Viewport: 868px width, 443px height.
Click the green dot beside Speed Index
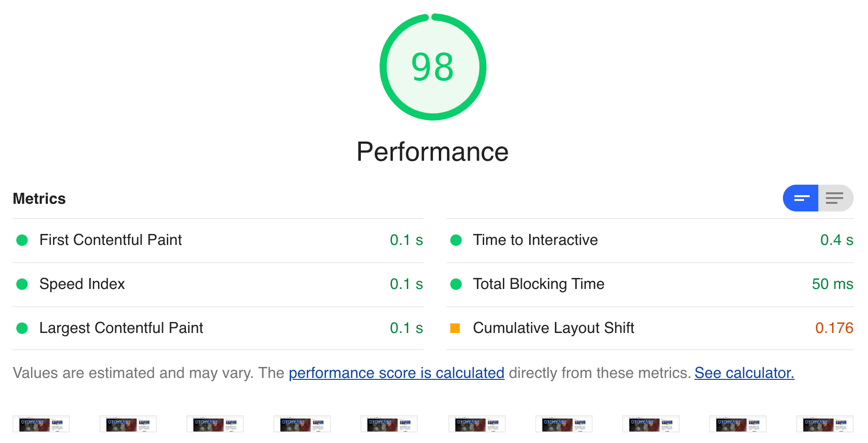pyautogui.click(x=22, y=284)
